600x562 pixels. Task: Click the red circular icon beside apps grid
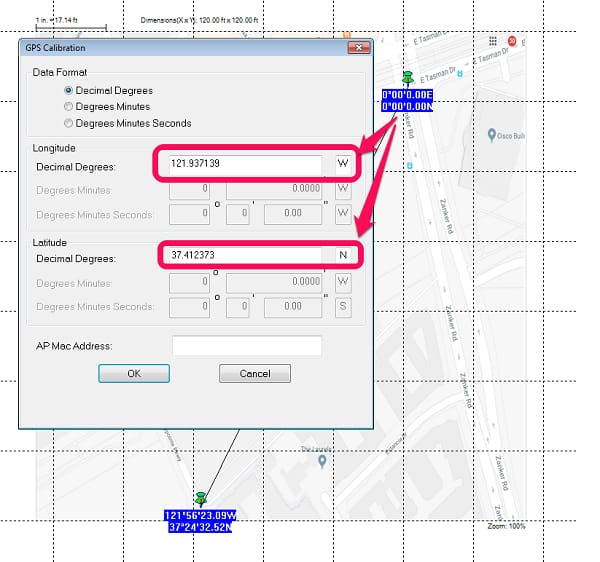[512, 41]
